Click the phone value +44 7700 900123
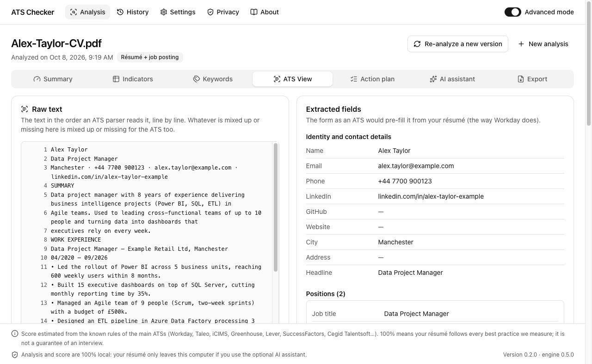The width and height of the screenshot is (592, 364). (405, 181)
